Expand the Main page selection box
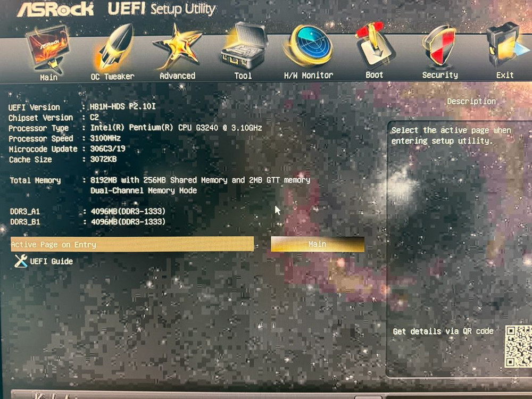This screenshot has width=532, height=399. [x=317, y=244]
